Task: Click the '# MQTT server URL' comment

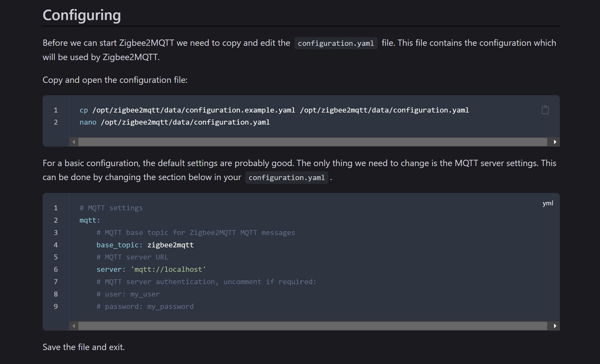Action: pyautogui.click(x=132, y=257)
